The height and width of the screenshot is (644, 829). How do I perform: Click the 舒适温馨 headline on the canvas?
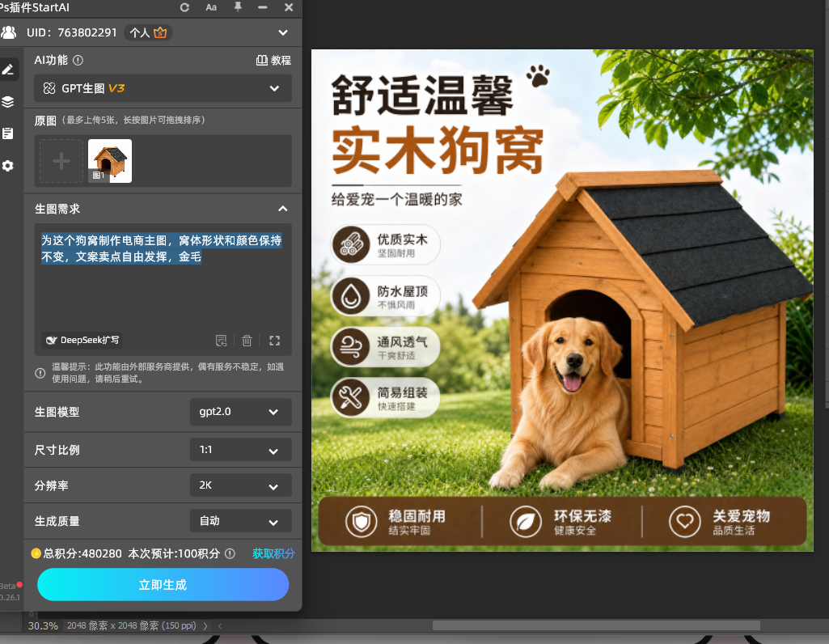click(422, 95)
